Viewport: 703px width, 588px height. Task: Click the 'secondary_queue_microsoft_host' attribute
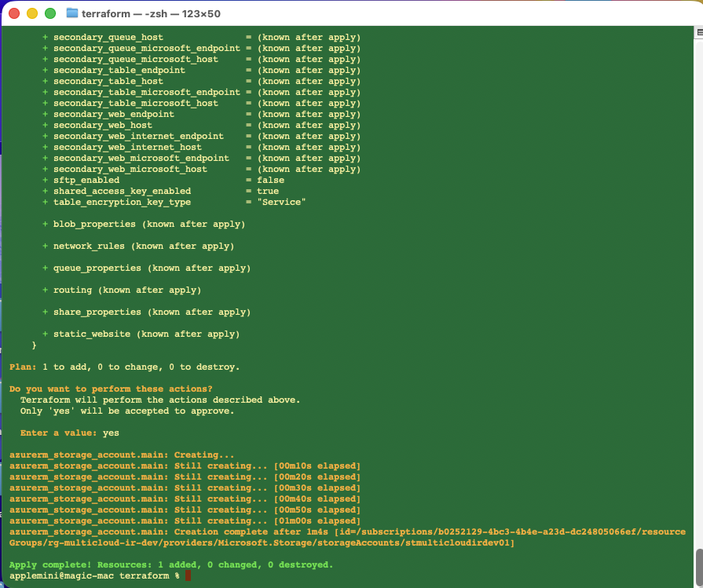[x=136, y=60]
